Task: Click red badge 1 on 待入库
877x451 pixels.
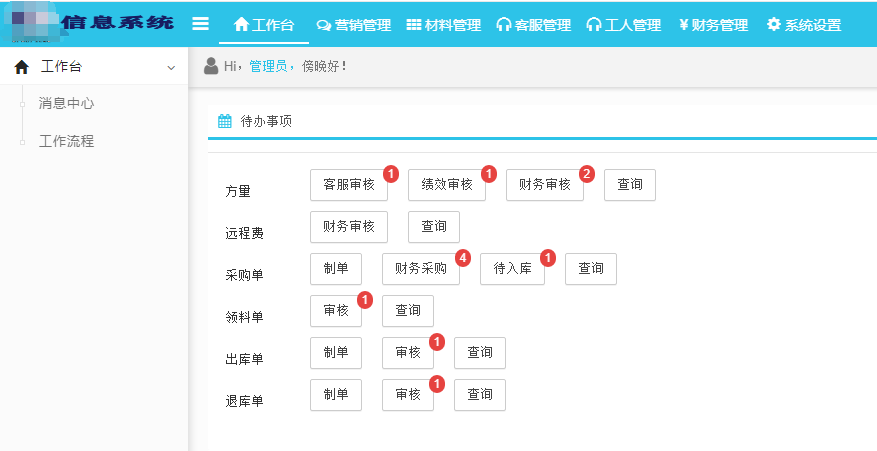Action: (x=548, y=258)
